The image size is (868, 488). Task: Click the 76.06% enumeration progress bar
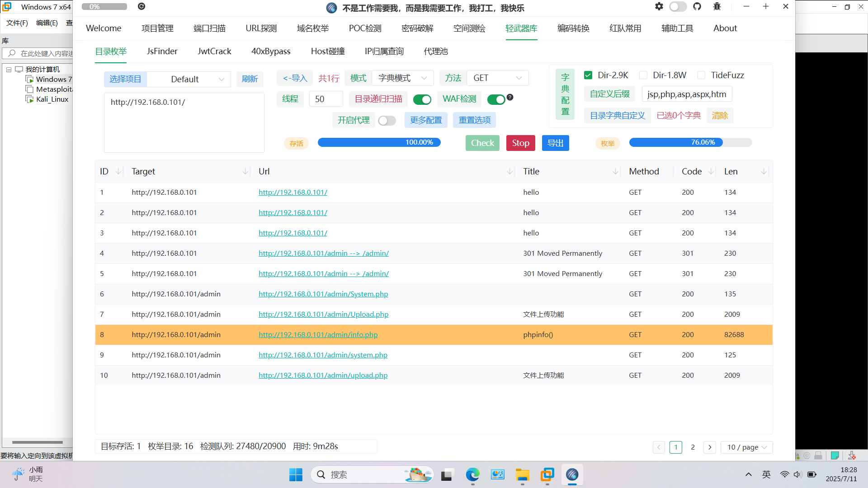click(x=690, y=142)
